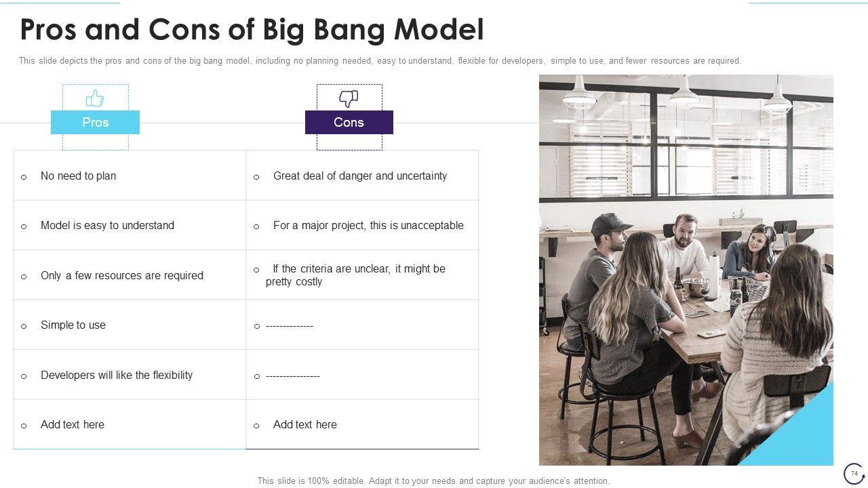The image size is (868, 488).
Task: Click 'Model is easy to understand' text
Action: [107, 226]
